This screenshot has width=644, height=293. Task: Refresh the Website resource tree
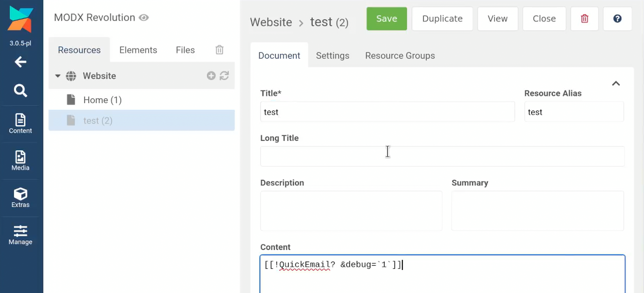[x=224, y=76]
